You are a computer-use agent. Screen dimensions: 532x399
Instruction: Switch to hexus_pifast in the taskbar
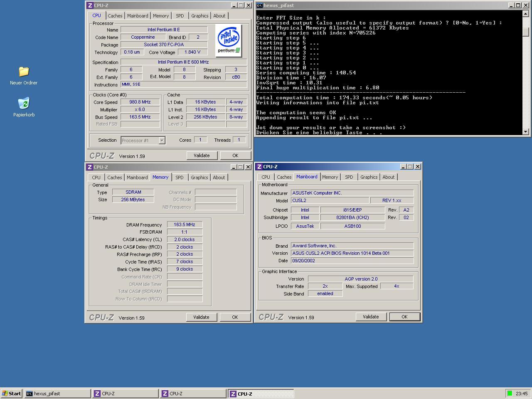tap(57, 394)
